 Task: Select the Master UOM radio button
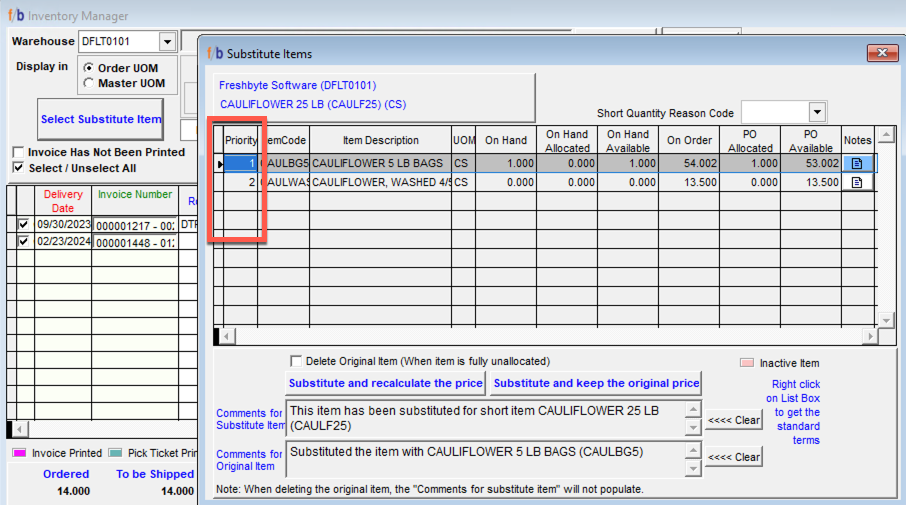(x=89, y=83)
